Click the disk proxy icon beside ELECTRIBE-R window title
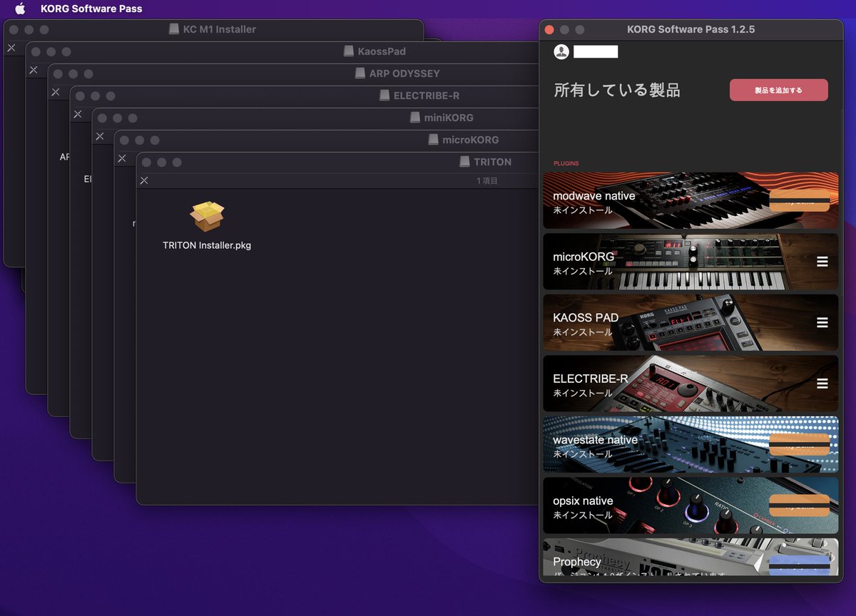 pyautogui.click(x=384, y=96)
